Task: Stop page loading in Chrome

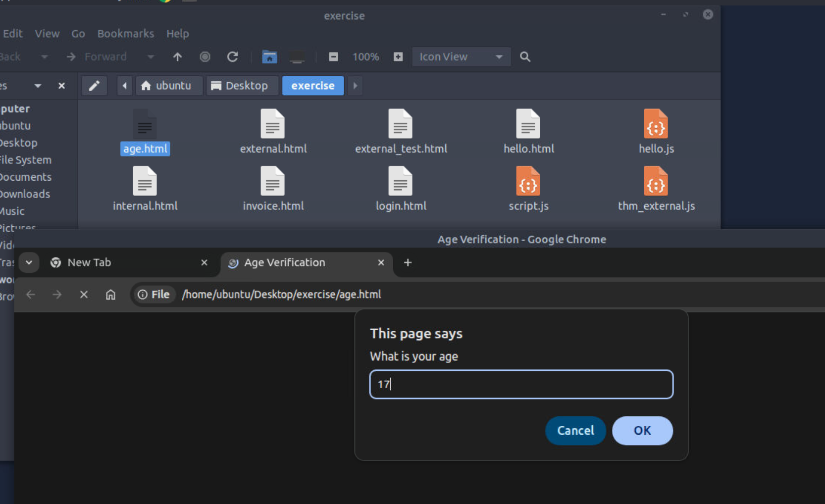Action: pos(84,295)
